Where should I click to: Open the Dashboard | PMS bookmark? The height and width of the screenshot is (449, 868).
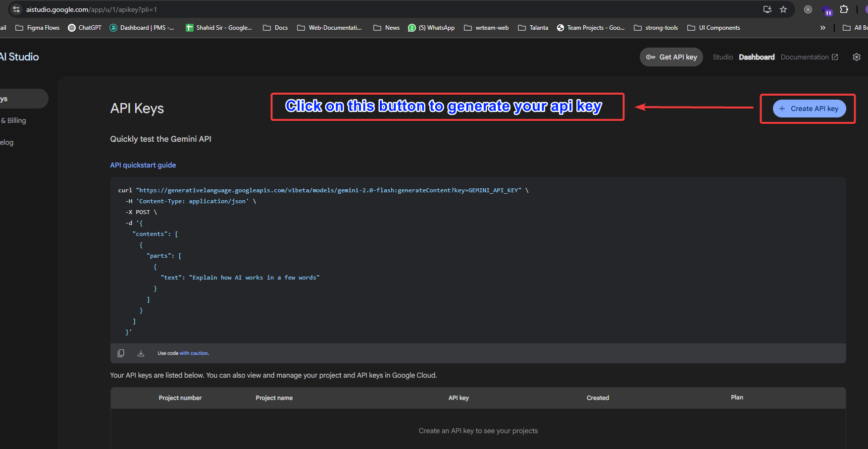tap(142, 28)
